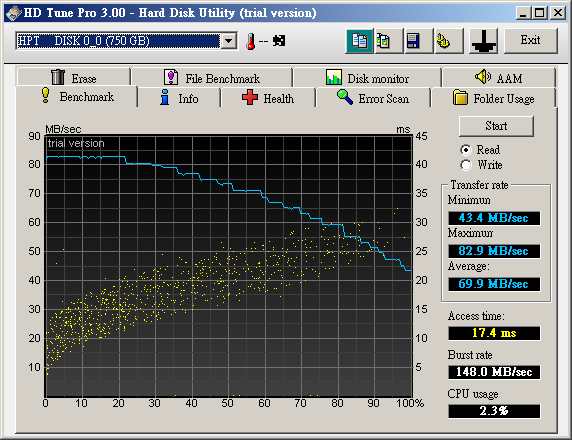Open the options wrench icon

pos(449,41)
